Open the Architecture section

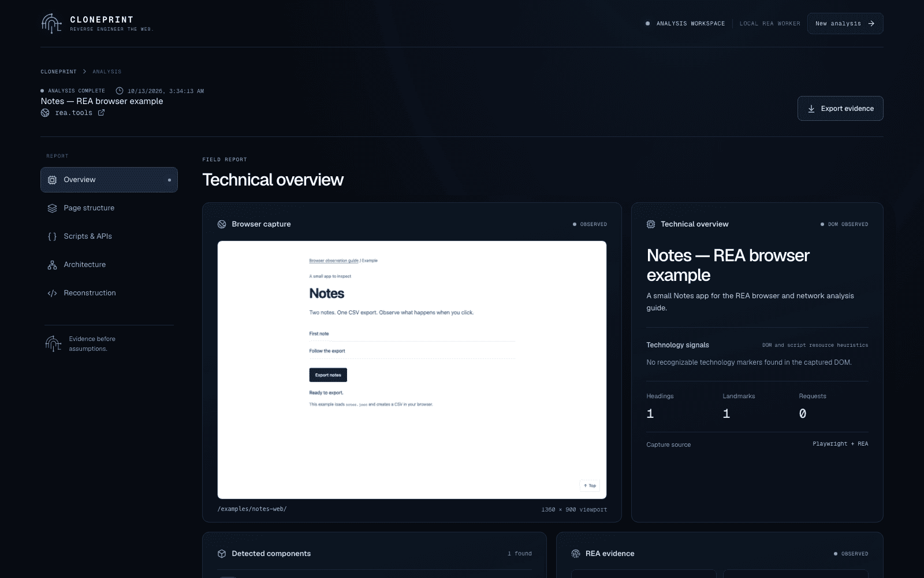coord(109,265)
